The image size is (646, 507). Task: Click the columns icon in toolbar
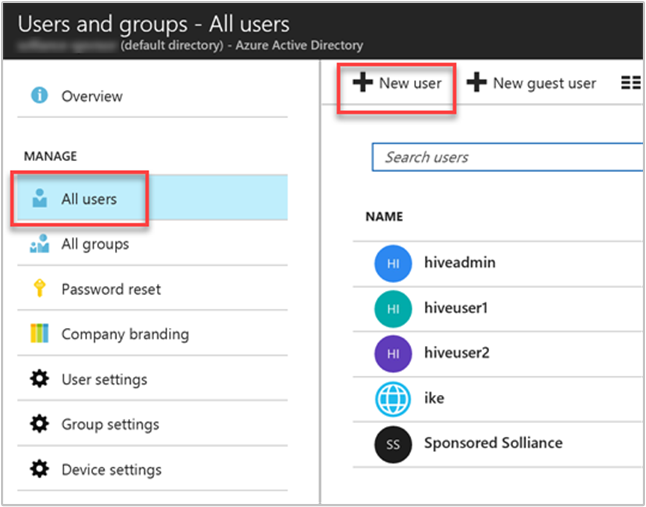coord(630,83)
